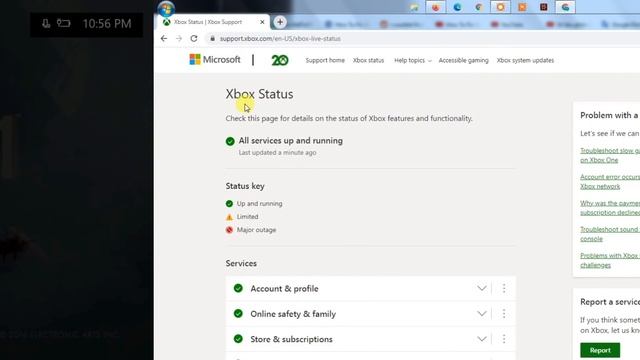
Task: Select the Xbox Status | Xbox Support tab
Action: coord(213,22)
